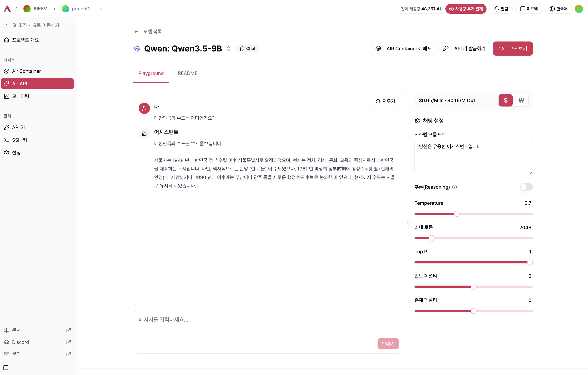This screenshot has width=588, height=375.
Task: Clear chat with 지우기 button
Action: [385, 101]
